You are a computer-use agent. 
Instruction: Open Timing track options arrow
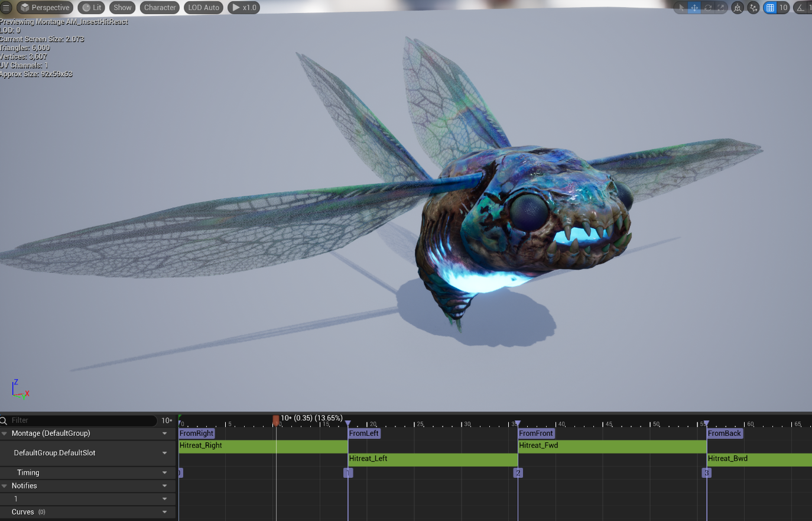coord(165,473)
